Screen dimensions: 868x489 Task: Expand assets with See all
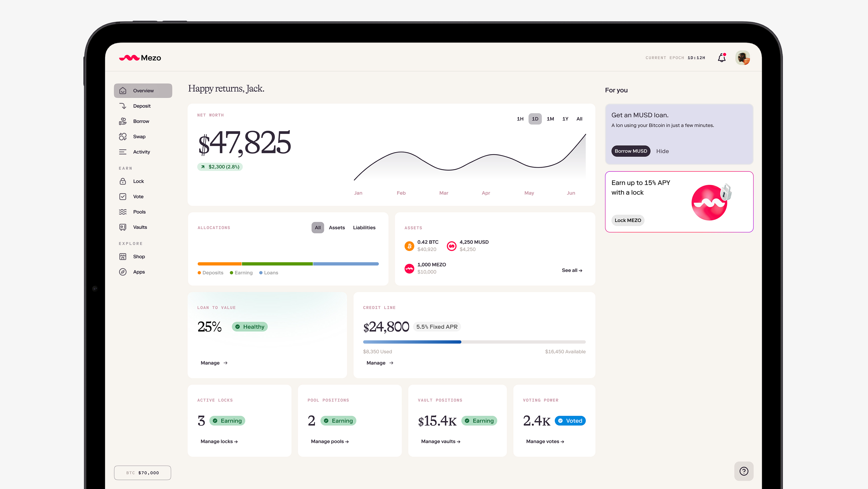[x=572, y=271]
